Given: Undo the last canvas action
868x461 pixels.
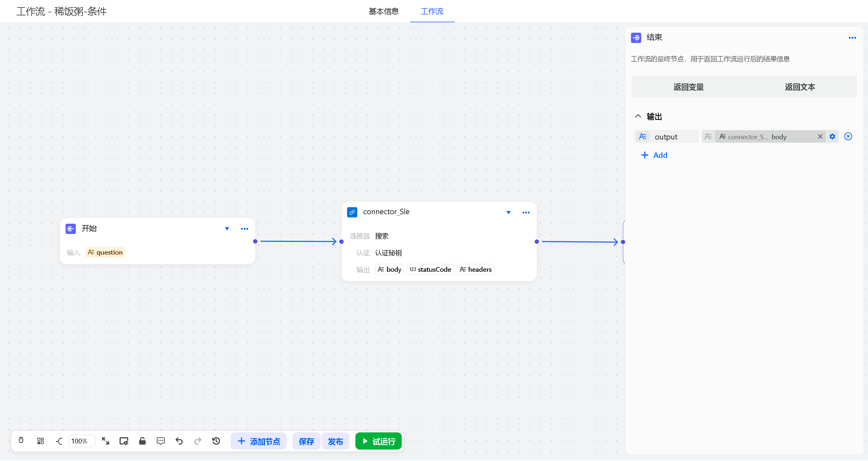Looking at the screenshot, I should 179,441.
